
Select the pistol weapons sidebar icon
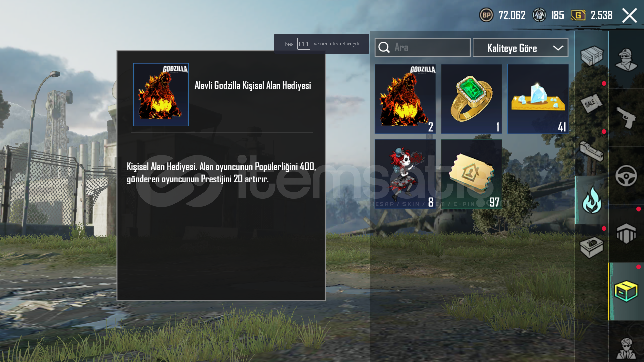coord(626,118)
